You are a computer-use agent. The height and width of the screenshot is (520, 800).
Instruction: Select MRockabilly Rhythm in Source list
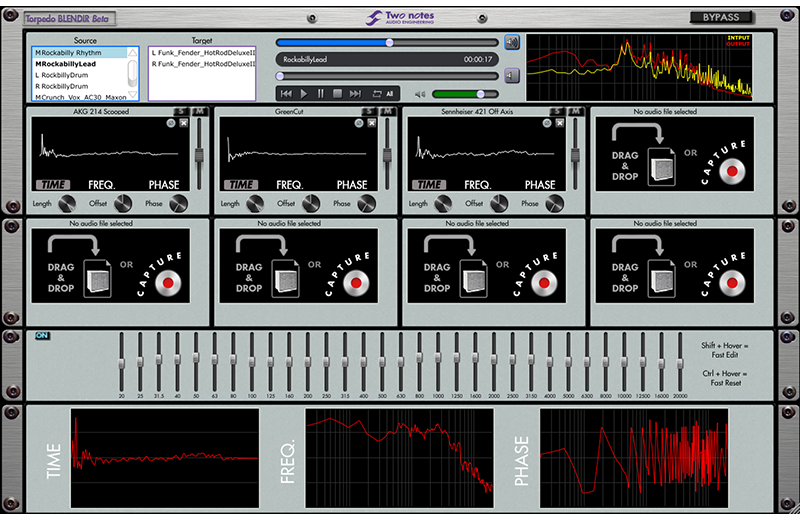80,53
